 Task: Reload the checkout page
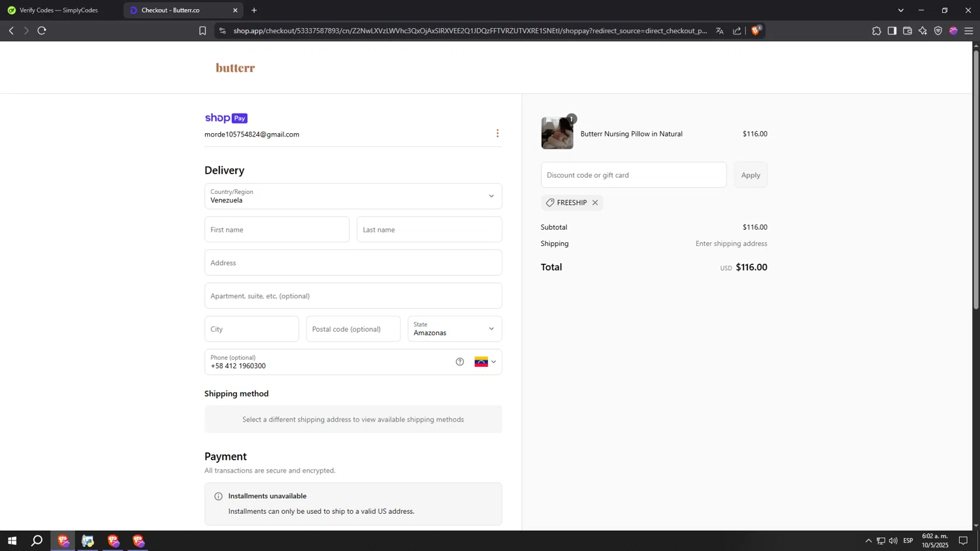(x=42, y=31)
